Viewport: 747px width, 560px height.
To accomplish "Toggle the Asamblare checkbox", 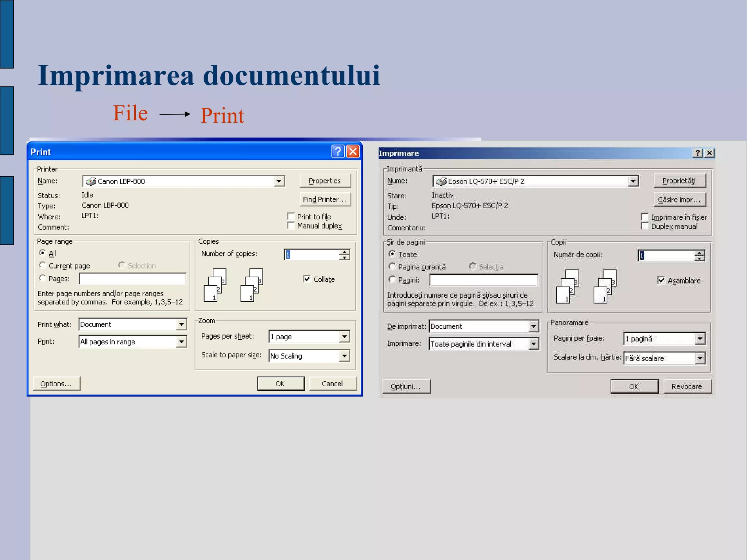I will [x=661, y=280].
